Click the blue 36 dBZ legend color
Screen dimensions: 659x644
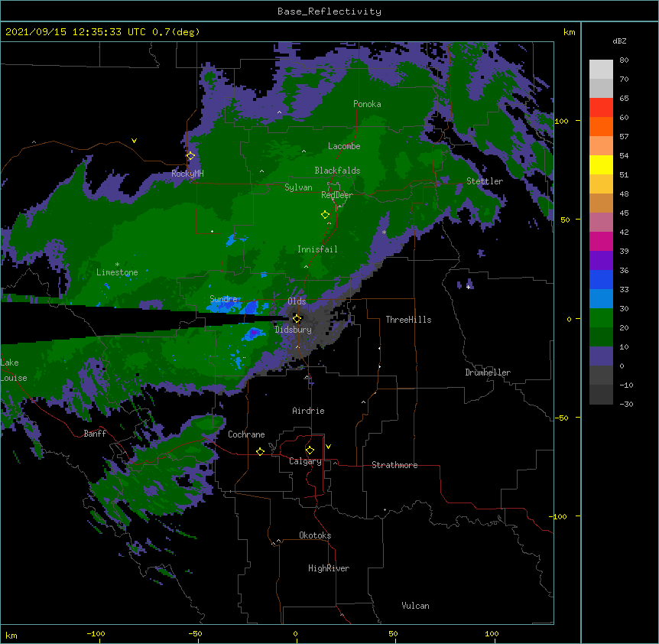[601, 279]
